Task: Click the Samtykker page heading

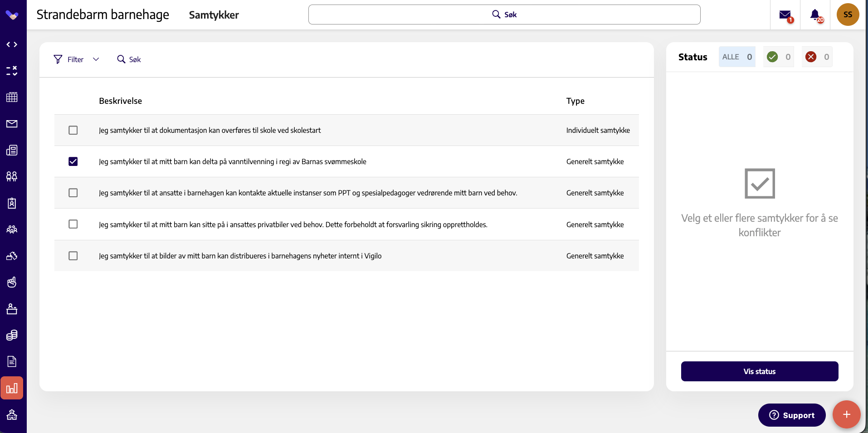Action: tap(214, 15)
